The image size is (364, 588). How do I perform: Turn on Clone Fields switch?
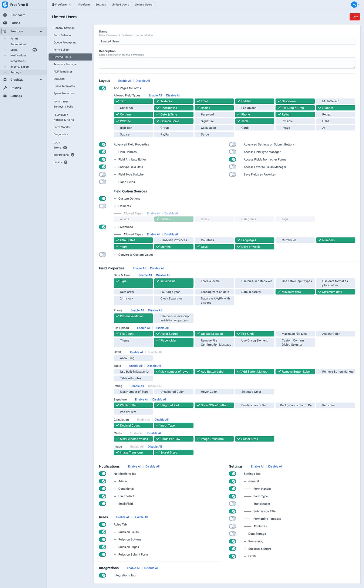click(103, 182)
